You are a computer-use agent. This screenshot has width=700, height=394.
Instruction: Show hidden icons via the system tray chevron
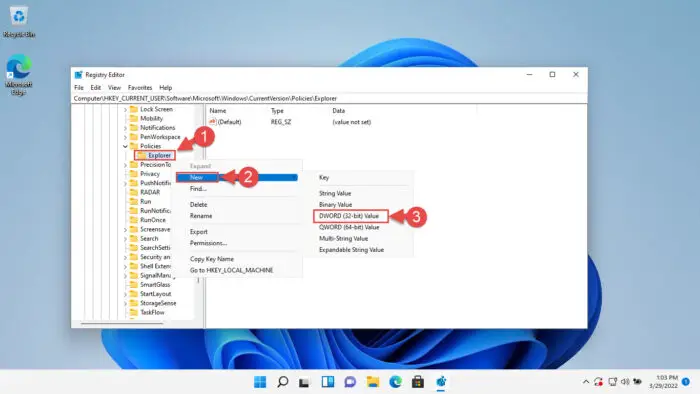(x=586, y=382)
